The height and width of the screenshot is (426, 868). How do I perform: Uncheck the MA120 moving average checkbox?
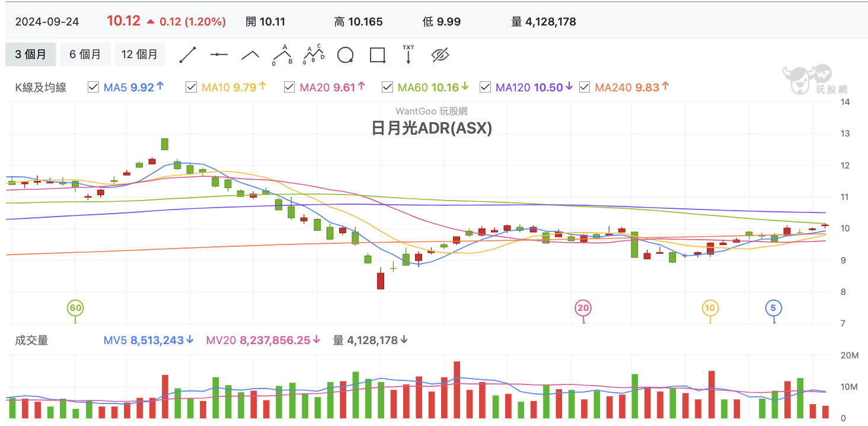point(485,87)
